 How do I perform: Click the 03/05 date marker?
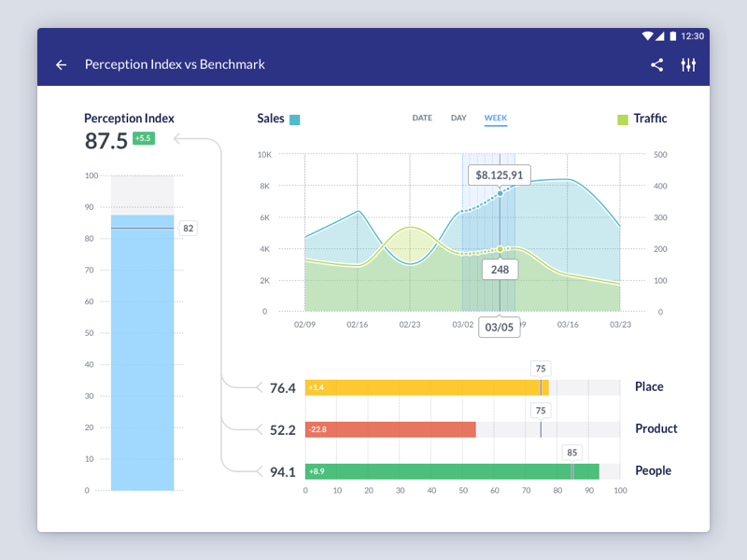click(500, 327)
